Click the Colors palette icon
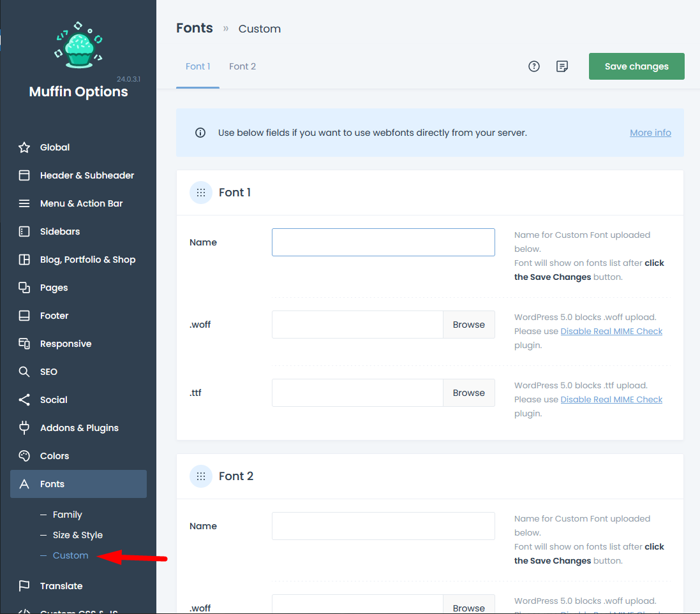The width and height of the screenshot is (700, 614). 24,456
